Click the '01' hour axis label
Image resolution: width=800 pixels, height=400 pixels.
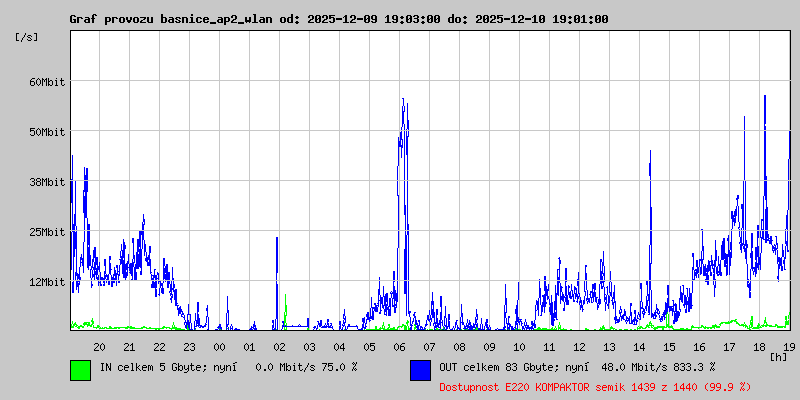249,347
